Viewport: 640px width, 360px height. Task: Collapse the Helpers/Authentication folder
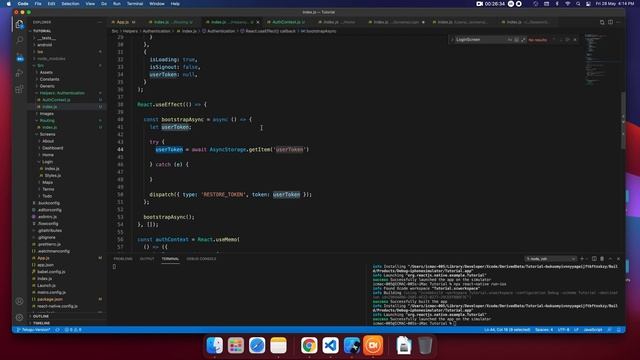coord(62,93)
